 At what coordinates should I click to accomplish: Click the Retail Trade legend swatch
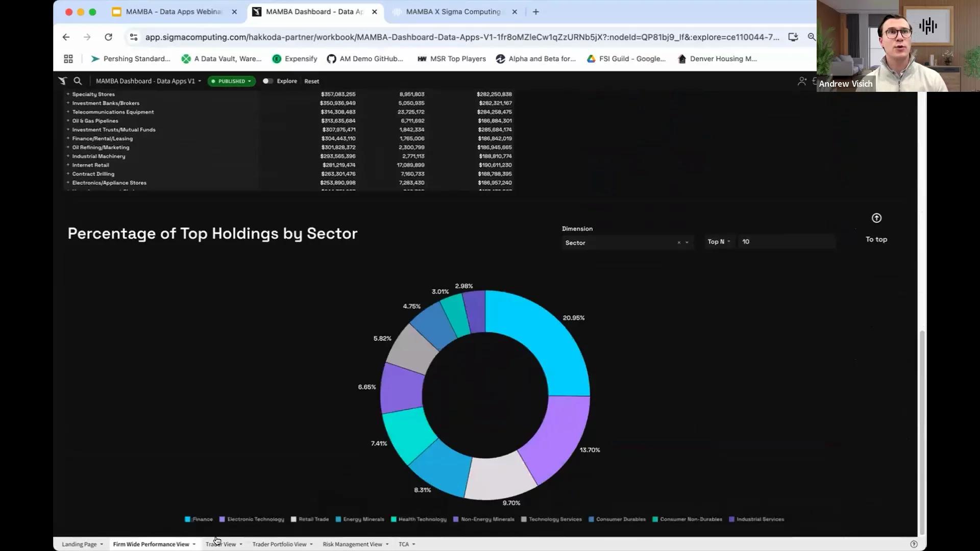[293, 519]
